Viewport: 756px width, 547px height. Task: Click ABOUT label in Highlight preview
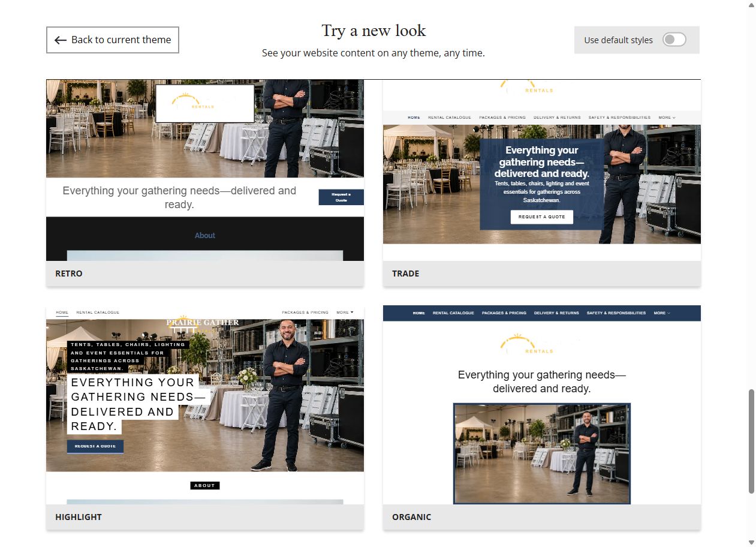(205, 485)
